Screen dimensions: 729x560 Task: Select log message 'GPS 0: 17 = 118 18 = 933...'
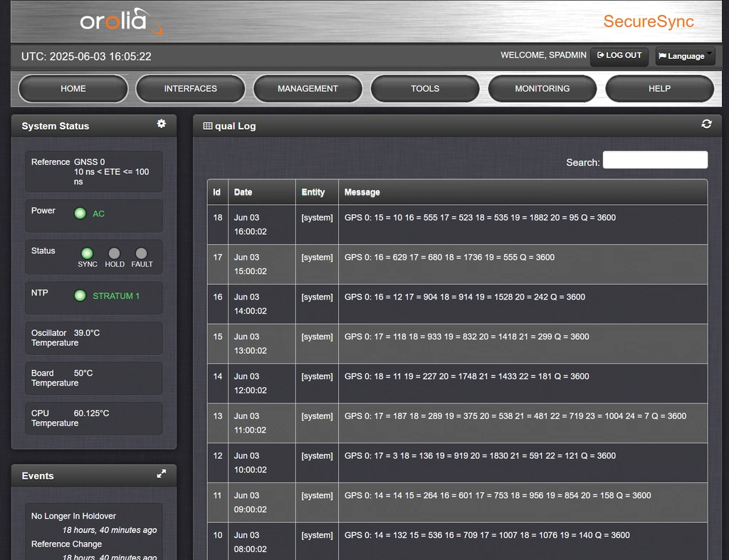tap(466, 337)
